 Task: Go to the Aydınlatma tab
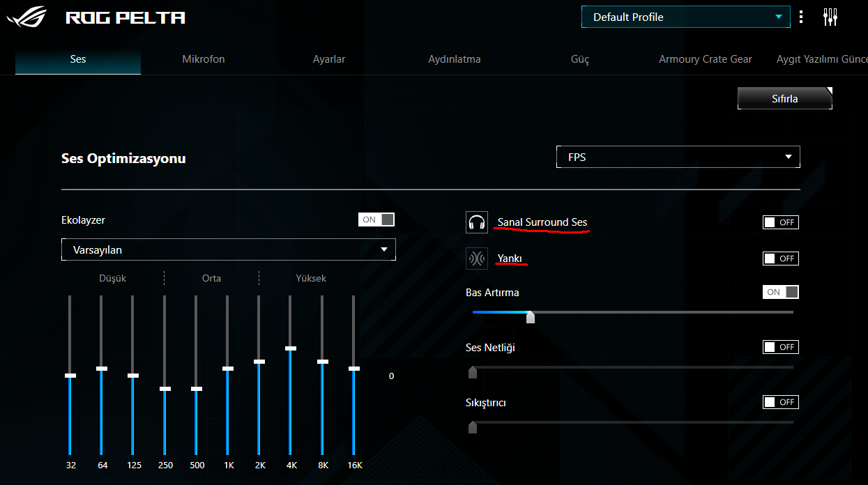point(455,59)
